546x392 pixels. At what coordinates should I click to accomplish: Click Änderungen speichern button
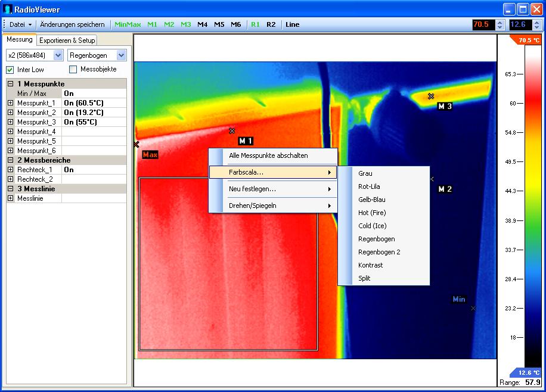coord(72,24)
